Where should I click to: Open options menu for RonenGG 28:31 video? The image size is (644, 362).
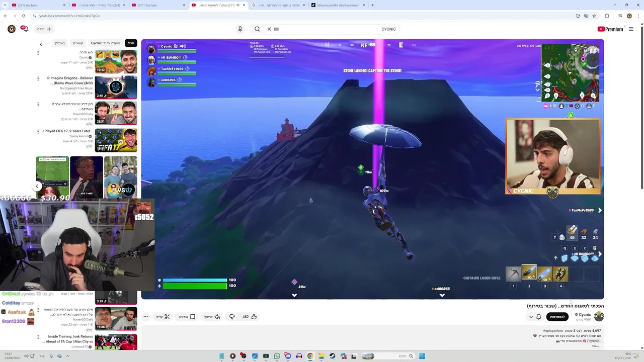tap(38, 105)
